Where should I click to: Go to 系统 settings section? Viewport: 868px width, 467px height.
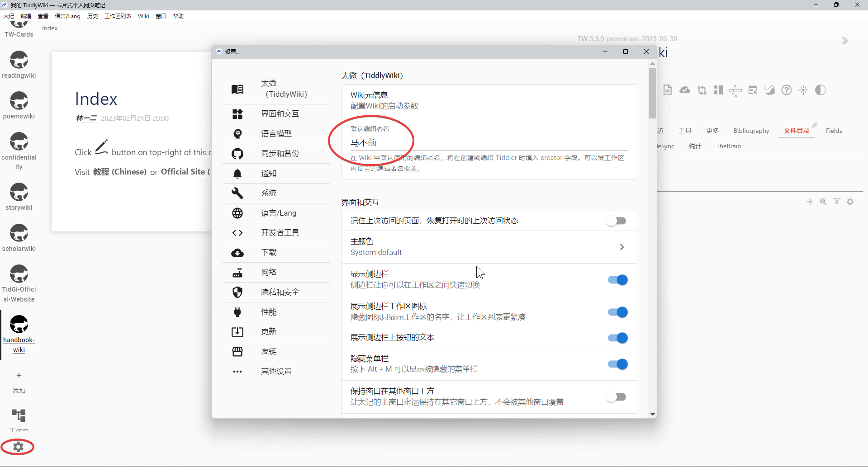(x=276, y=193)
